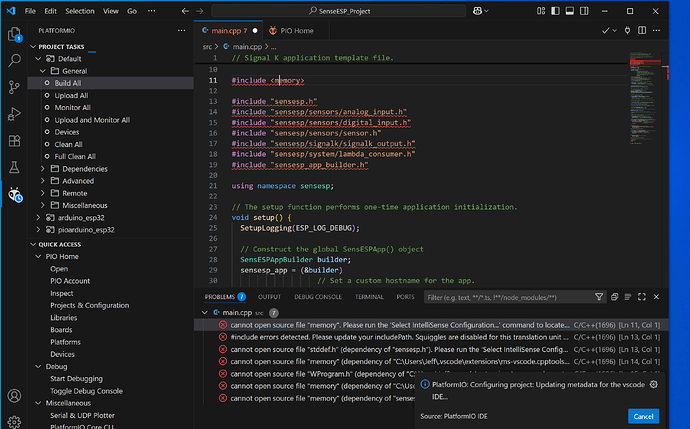Cancel the PlatformIO configuring notification
690x429 pixels.
[643, 416]
